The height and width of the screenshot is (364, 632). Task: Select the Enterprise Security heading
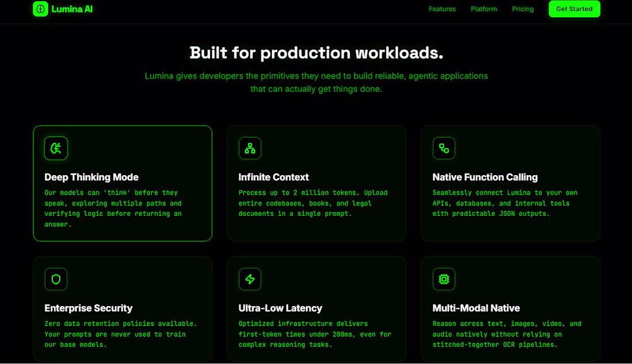pos(88,308)
